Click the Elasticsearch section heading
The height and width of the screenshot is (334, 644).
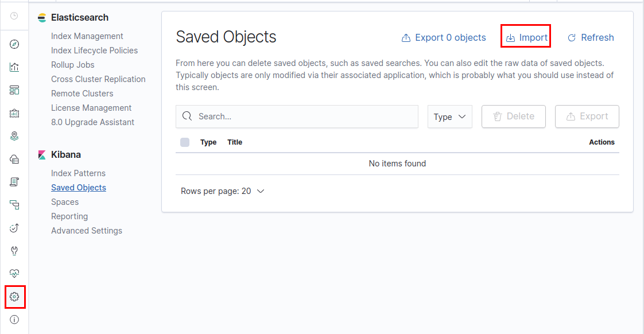(x=80, y=18)
